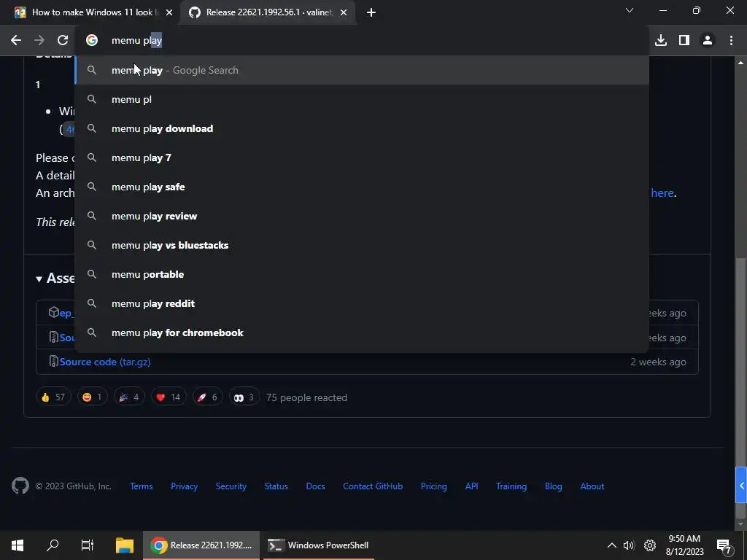Image resolution: width=747 pixels, height=560 pixels.
Task: Open the Chrome profile avatar
Action: point(708,41)
